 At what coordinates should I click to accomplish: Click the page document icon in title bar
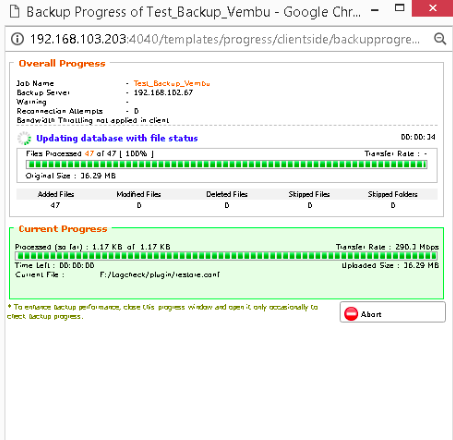point(14,12)
